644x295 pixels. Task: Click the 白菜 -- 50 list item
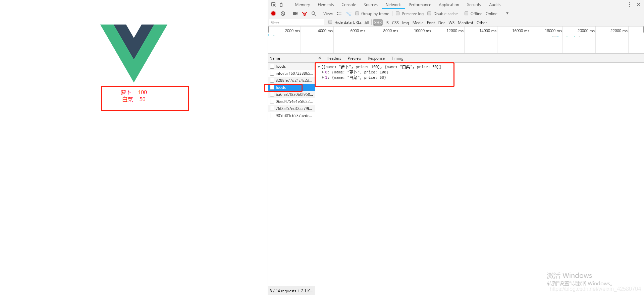tap(134, 99)
